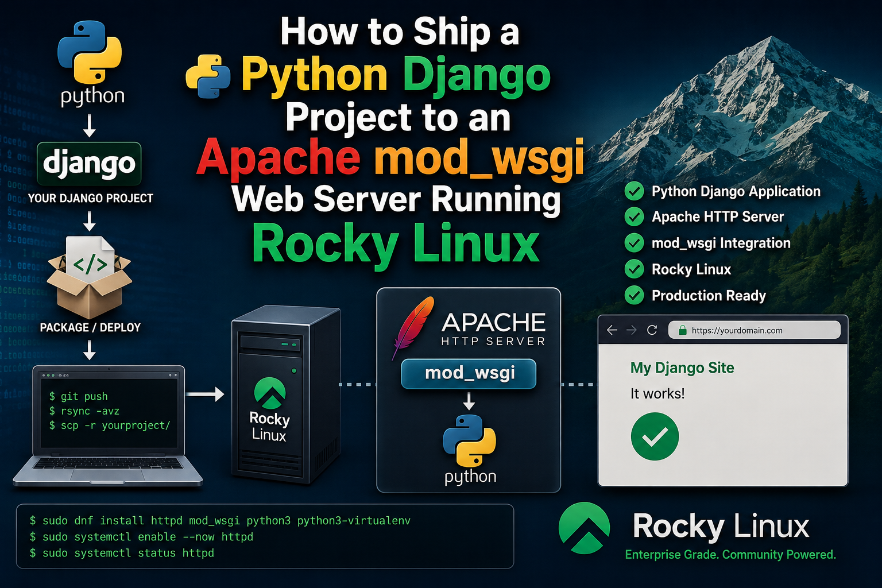
Task: Click the django logo badge
Action: (89, 164)
